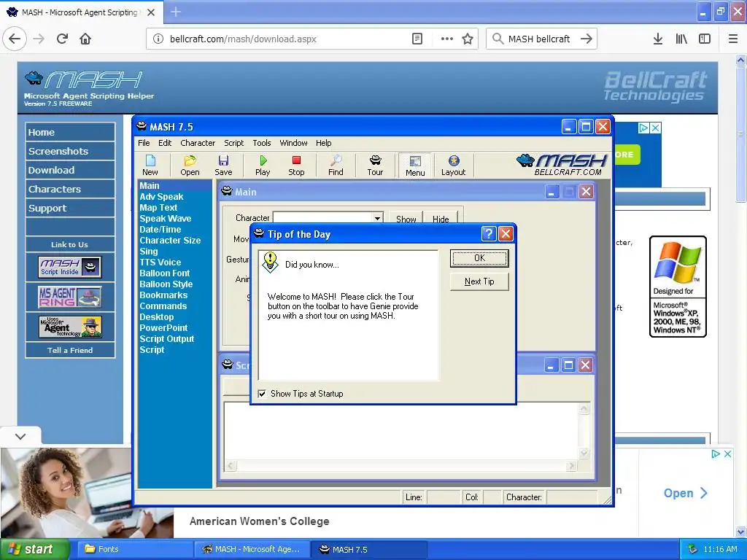
Task: Click the MASH bellcraft.com logo in toolbar
Action: pyautogui.click(x=562, y=165)
